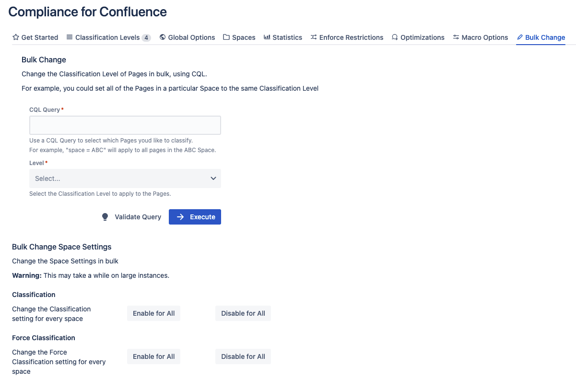Click the shuffle icon for Enforce Restrictions

pyautogui.click(x=314, y=37)
